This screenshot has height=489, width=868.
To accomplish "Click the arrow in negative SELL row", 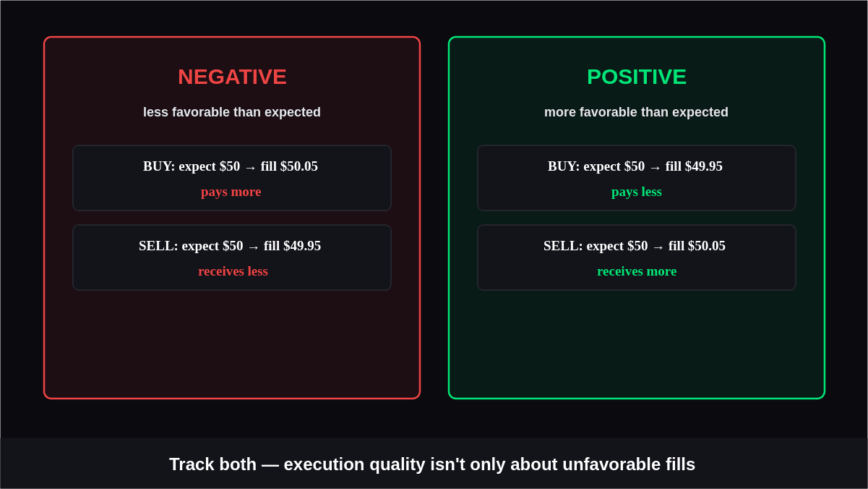I will coord(253,247).
